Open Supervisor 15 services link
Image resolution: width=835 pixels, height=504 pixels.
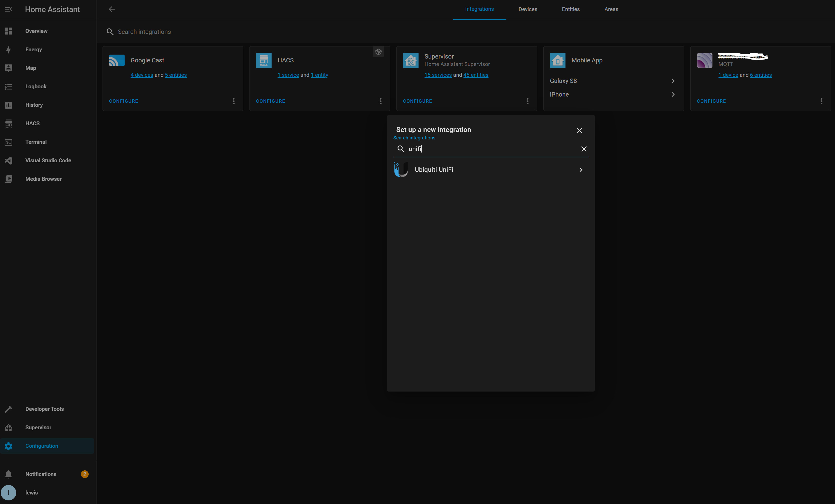[x=438, y=75]
